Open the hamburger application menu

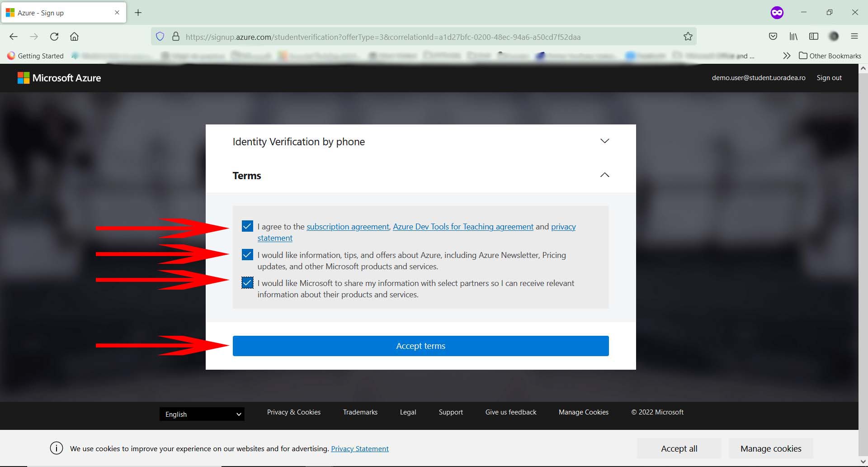coord(854,36)
